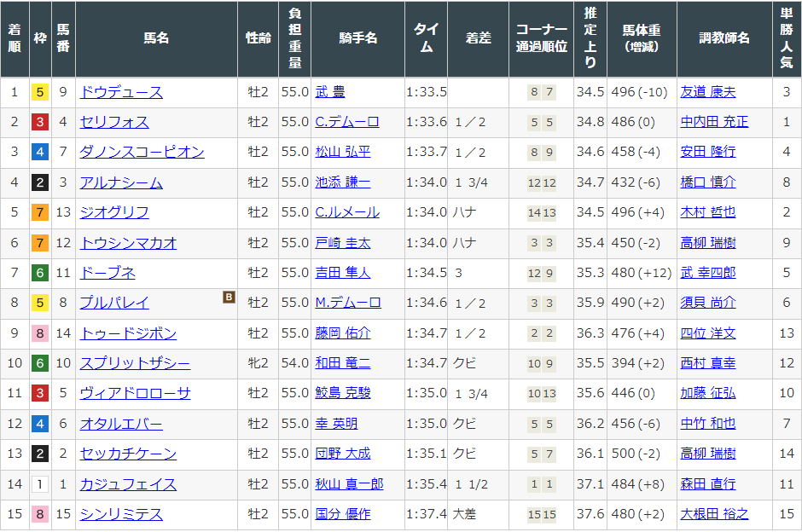Open trainer link 四位 洋文
This screenshot has width=802, height=532.
(x=708, y=333)
